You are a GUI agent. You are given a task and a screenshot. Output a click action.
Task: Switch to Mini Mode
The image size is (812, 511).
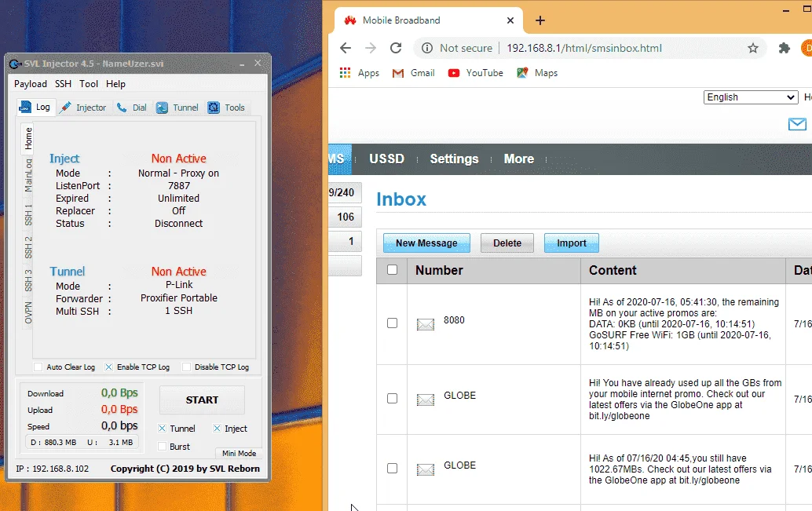(x=239, y=453)
